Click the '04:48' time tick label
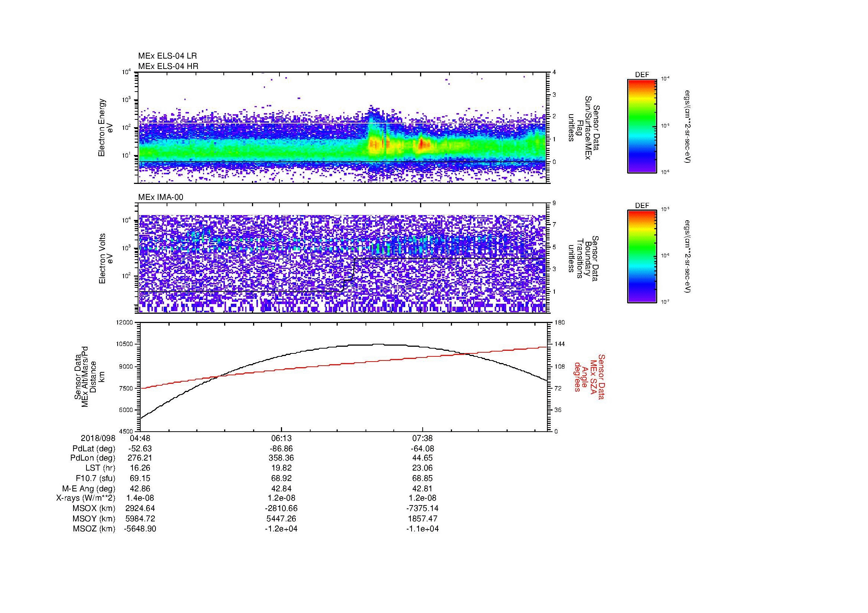The width and height of the screenshot is (868, 613). (x=140, y=438)
